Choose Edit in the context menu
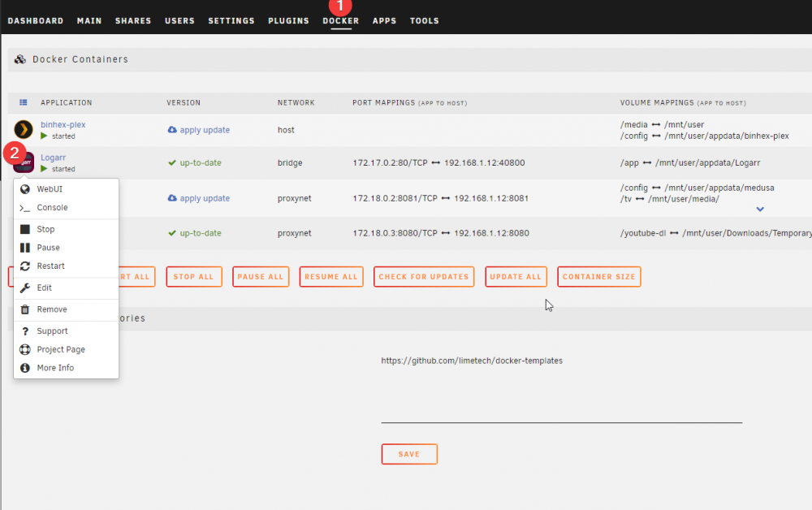Screen dimensions: 812x510 pos(67,287)
